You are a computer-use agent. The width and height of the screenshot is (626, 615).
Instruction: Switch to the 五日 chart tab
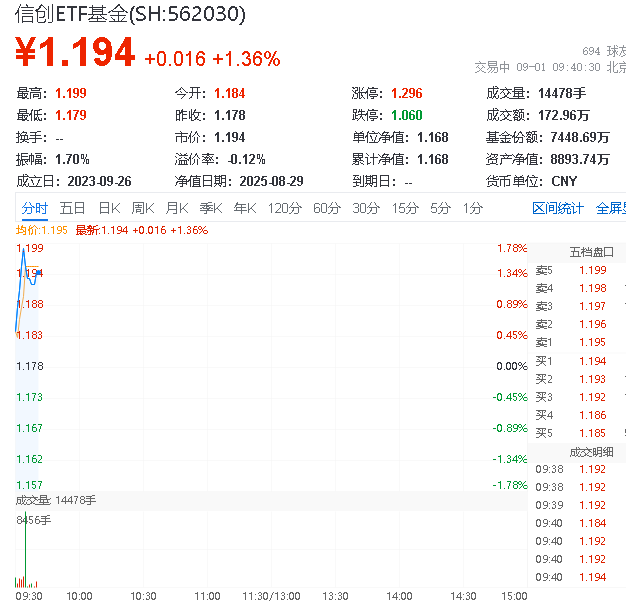[x=72, y=208]
